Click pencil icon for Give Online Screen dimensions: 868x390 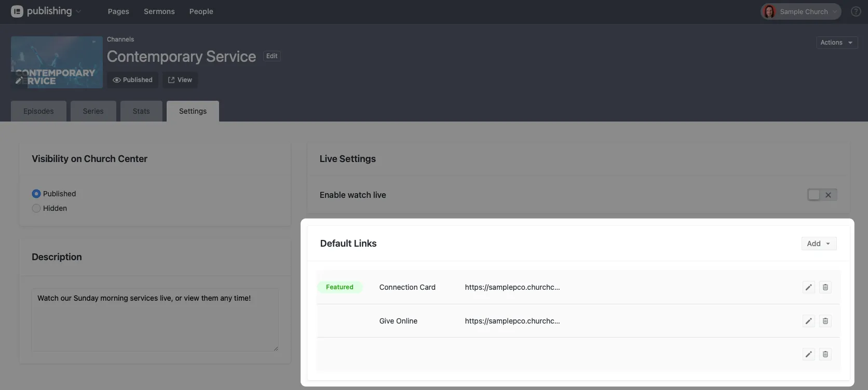808,321
